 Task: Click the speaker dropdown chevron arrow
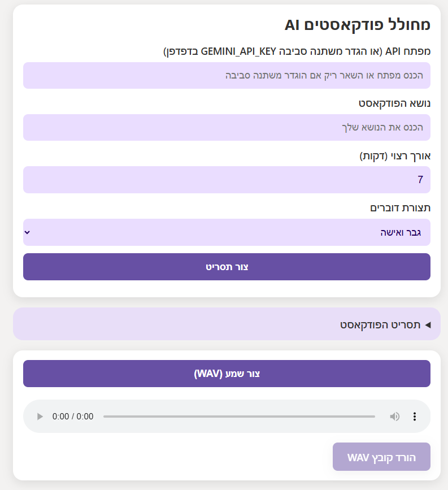coord(28,232)
